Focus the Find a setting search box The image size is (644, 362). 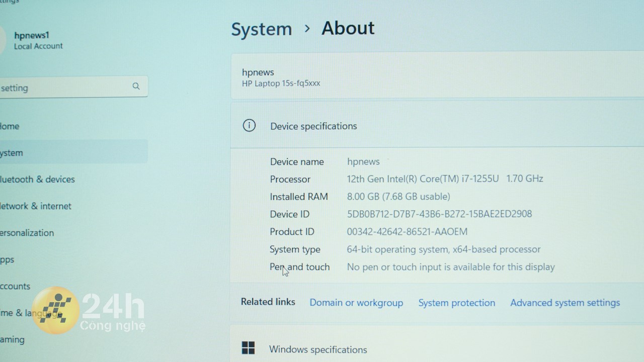pos(73,87)
